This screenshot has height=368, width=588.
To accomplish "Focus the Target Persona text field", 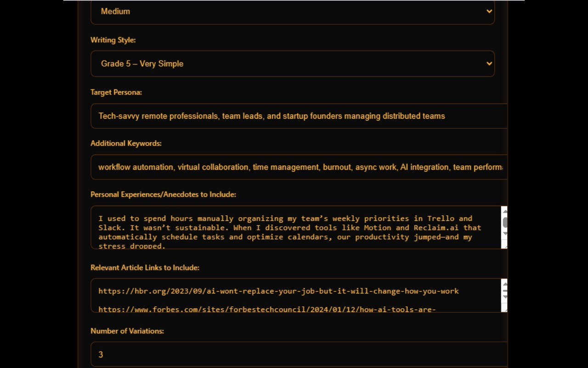I will pyautogui.click(x=299, y=116).
